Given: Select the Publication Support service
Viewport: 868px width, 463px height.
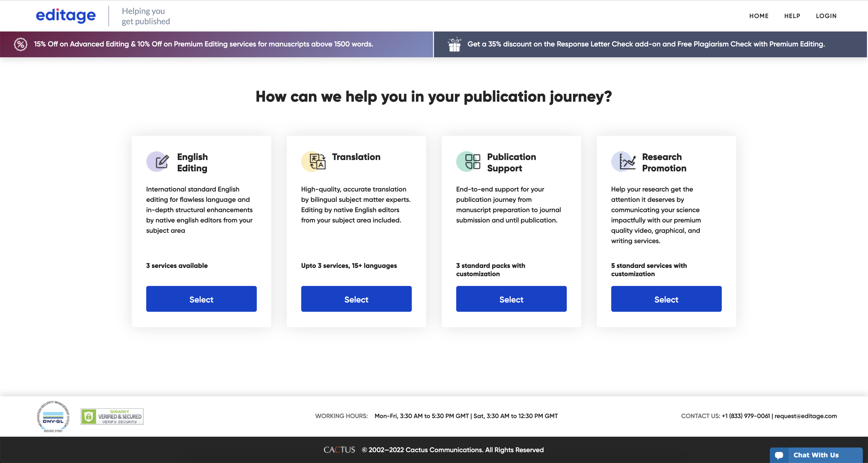Looking at the screenshot, I should [x=512, y=299].
